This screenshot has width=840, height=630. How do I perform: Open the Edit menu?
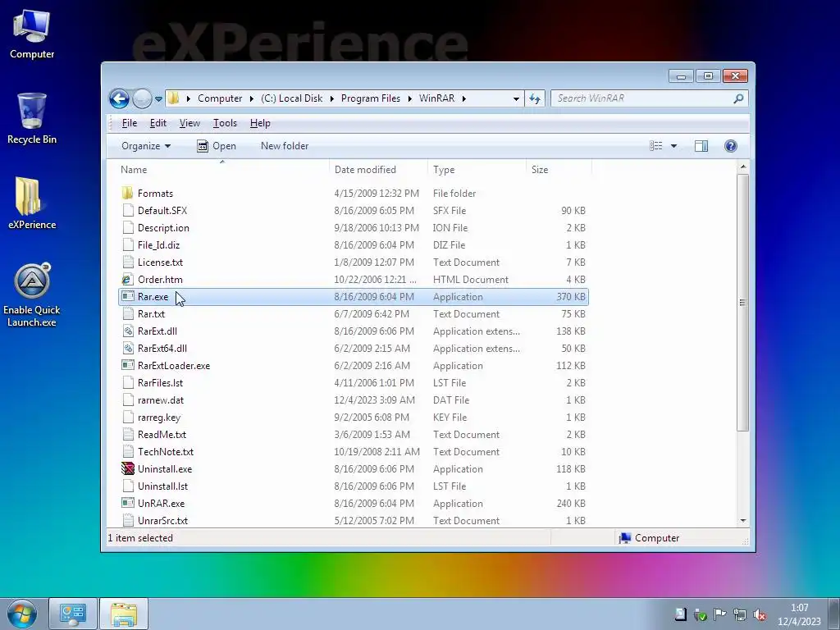(158, 123)
